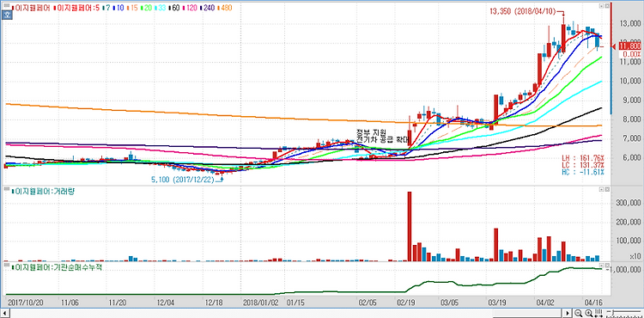Click the 정부 지원 chart annotation text
The height and width of the screenshot is (318, 644).
tap(371, 132)
